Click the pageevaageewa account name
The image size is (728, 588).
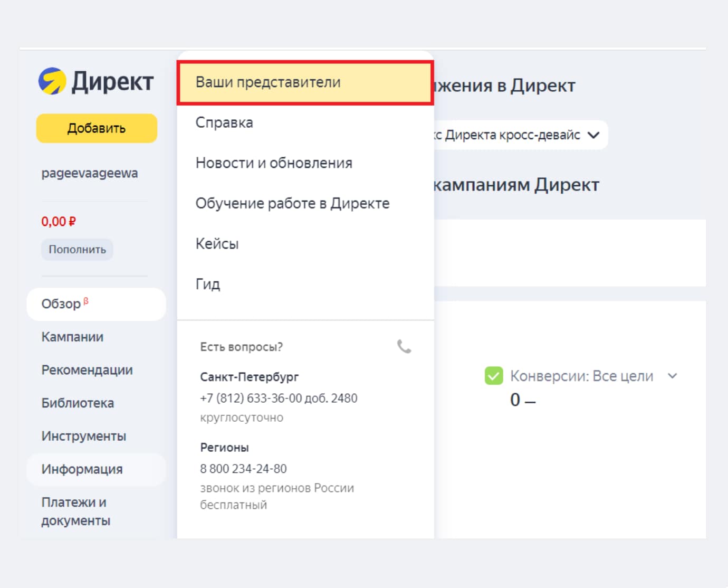pyautogui.click(x=90, y=173)
